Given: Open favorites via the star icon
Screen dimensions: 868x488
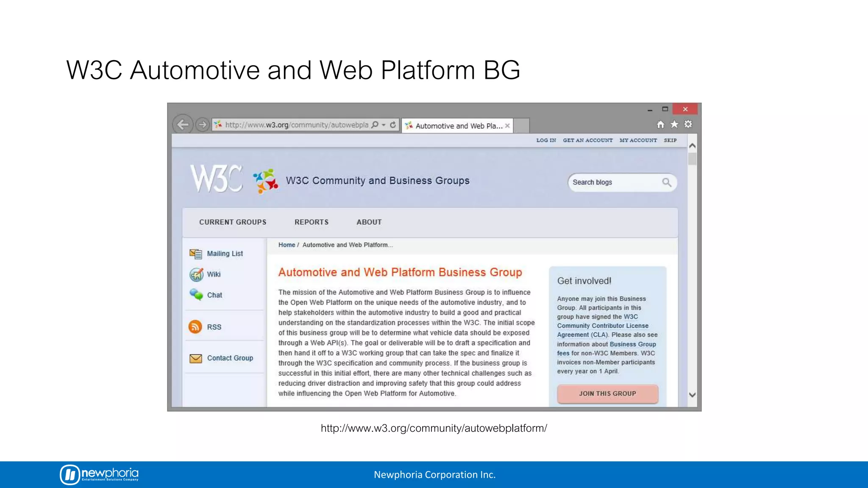Looking at the screenshot, I should pyautogui.click(x=674, y=125).
